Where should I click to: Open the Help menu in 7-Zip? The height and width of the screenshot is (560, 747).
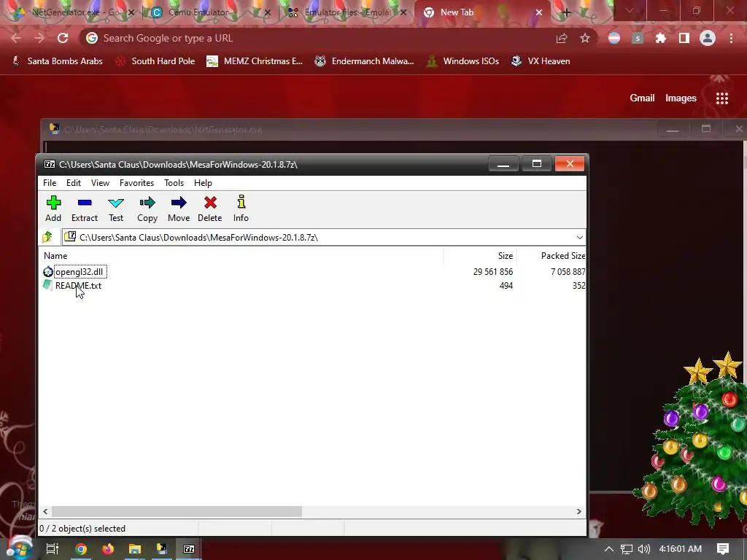(x=203, y=183)
